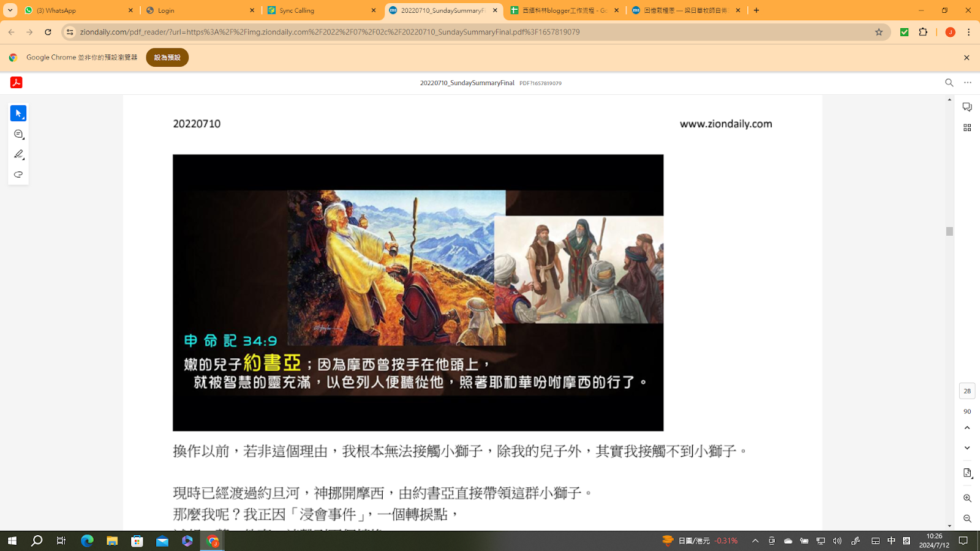Switch to the 回憶戴權恩 tab
The height and width of the screenshot is (551, 980).
coord(687,10)
